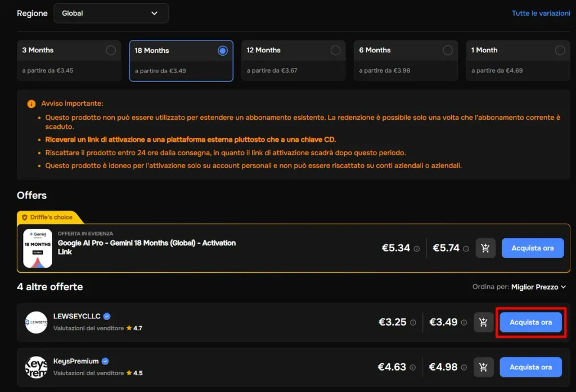Screen dimensions: 576x392
Task: Click Acquista ora for KeysPremium offer
Action: [531, 367]
